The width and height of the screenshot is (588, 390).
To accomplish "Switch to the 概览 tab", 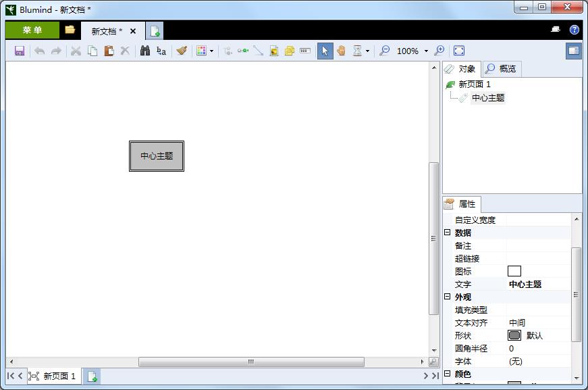I will [508, 68].
